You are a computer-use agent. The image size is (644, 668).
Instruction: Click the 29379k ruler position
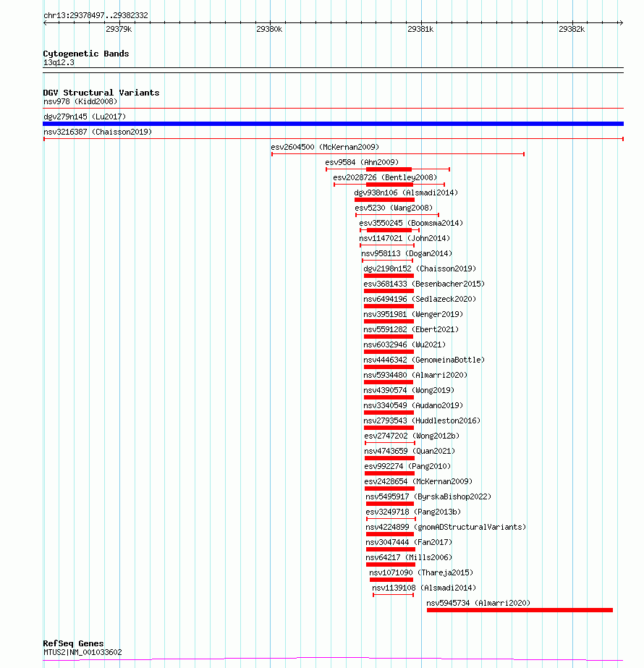tap(119, 29)
